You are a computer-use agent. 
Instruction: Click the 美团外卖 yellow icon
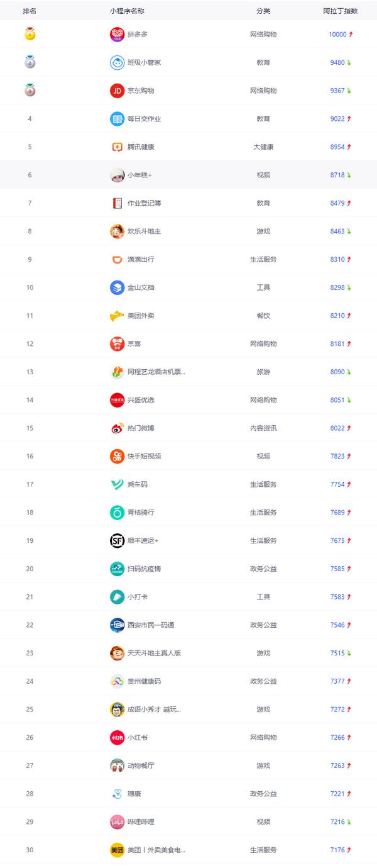coord(117,316)
